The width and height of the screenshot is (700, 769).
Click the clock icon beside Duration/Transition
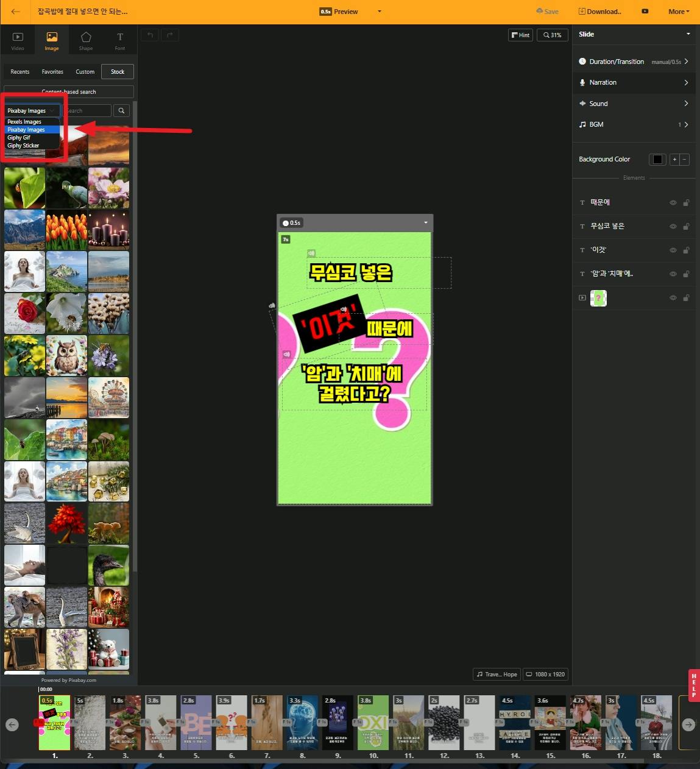pos(582,62)
